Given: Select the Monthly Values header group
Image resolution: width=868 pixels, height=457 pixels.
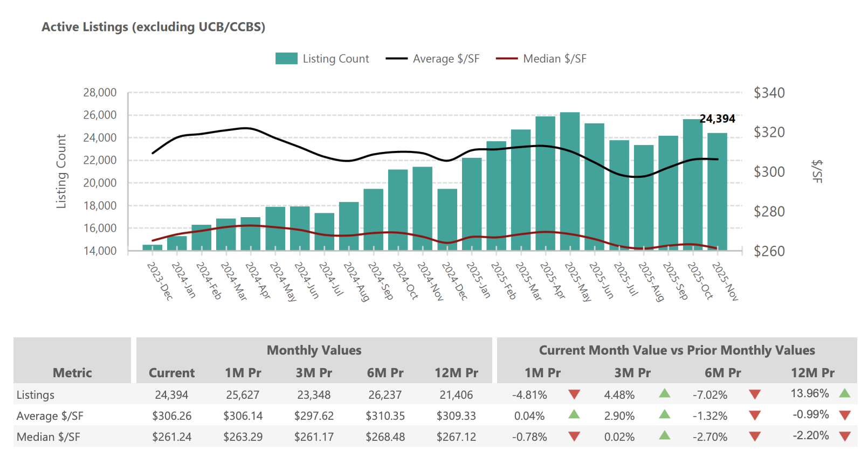Looking at the screenshot, I should coord(314,350).
